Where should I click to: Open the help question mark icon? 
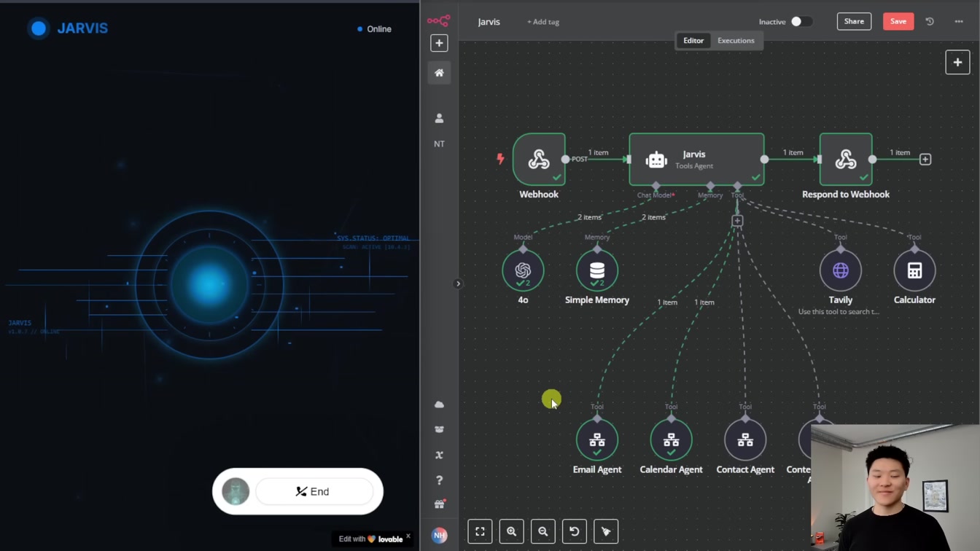tap(439, 480)
